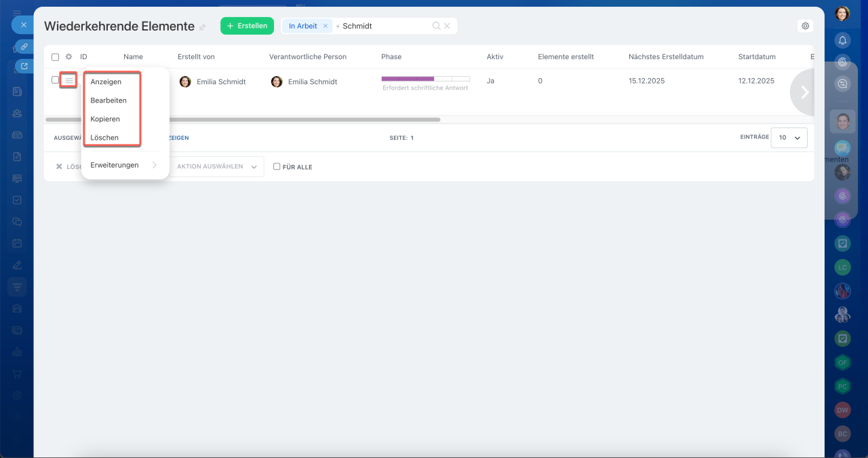Click the row hamburger menu icon

68,81
